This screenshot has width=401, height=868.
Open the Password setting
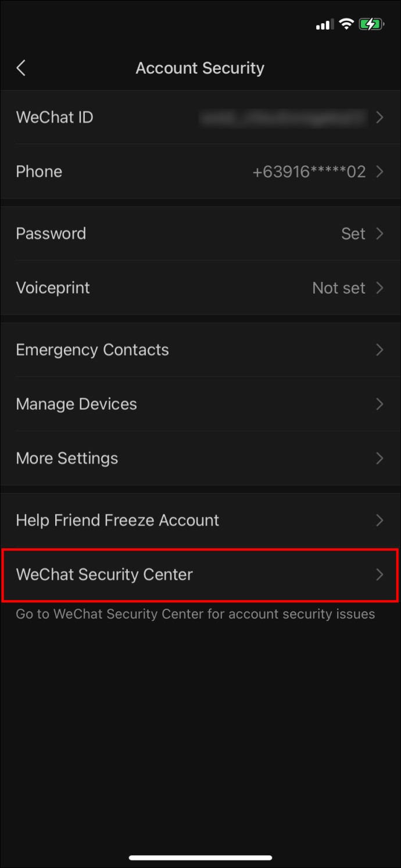[x=201, y=234]
